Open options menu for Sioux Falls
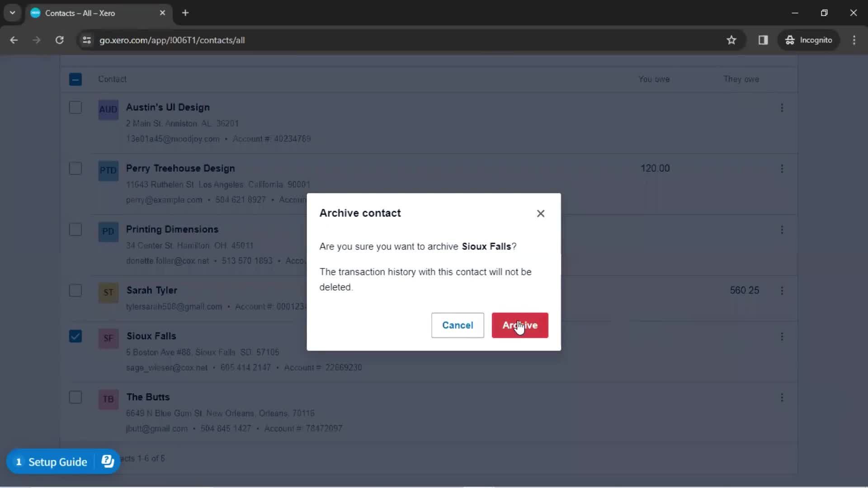Viewport: 868px width, 488px height. [x=782, y=336]
